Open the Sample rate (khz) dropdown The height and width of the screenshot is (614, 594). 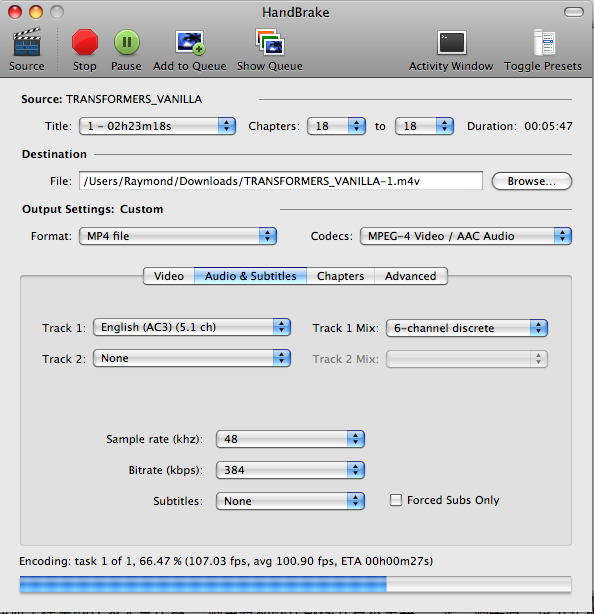pyautogui.click(x=290, y=439)
